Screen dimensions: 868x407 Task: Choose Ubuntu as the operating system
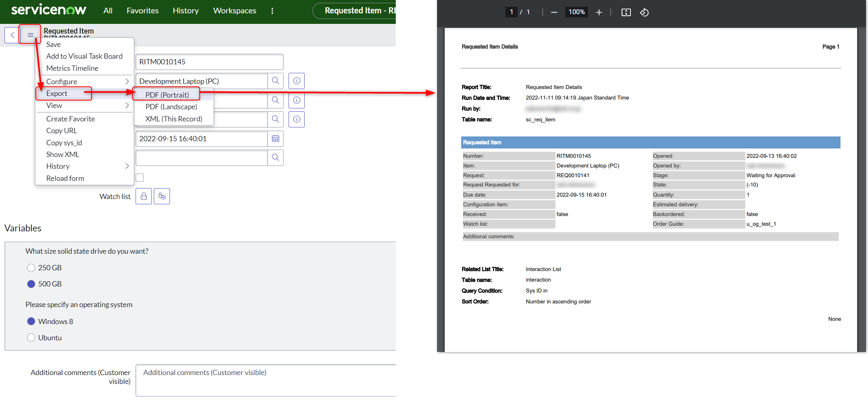pos(31,337)
